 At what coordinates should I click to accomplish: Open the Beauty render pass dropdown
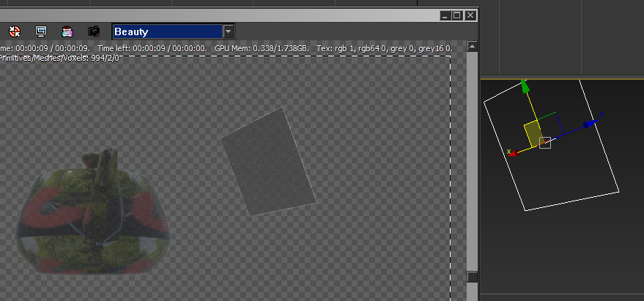pos(229,31)
